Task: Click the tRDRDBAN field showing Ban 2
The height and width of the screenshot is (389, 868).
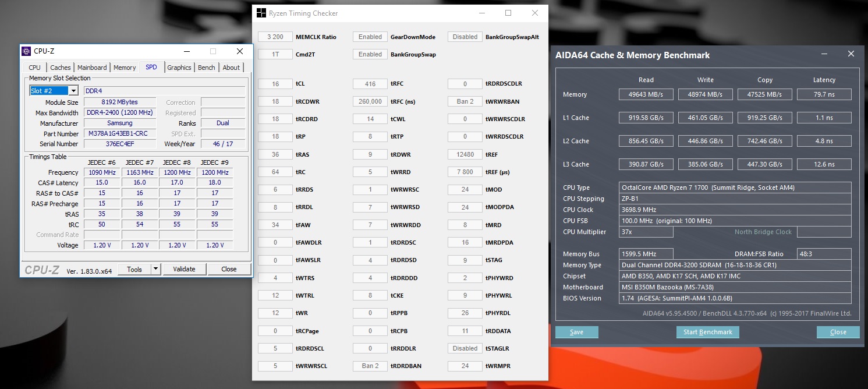Action: pyautogui.click(x=370, y=366)
